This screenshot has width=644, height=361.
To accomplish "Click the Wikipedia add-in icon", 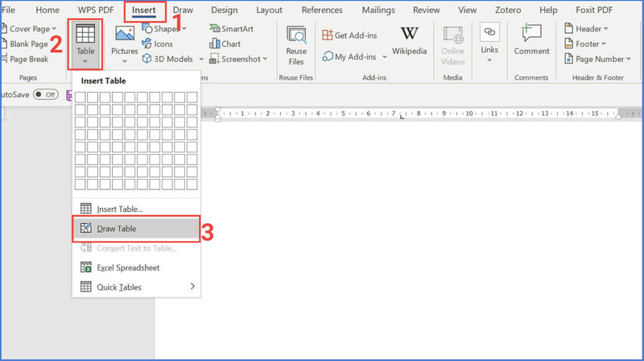I will click(409, 37).
